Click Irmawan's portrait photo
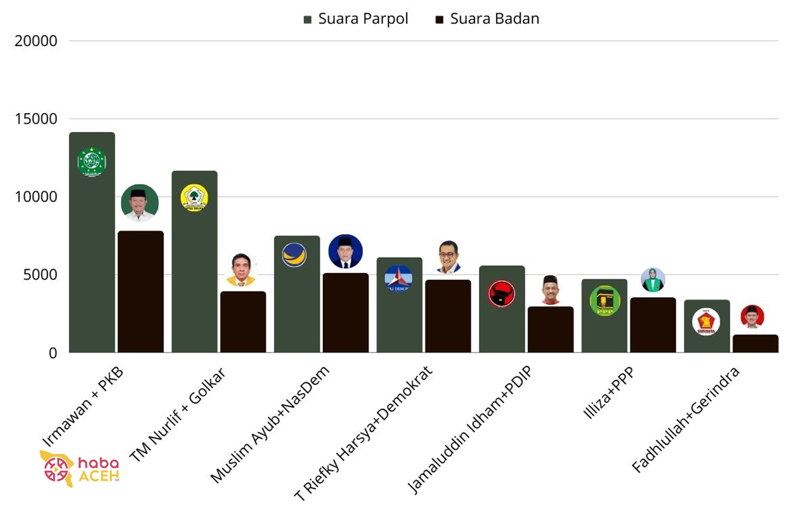Image resolution: width=812 pixels, height=508 pixels. click(x=140, y=203)
